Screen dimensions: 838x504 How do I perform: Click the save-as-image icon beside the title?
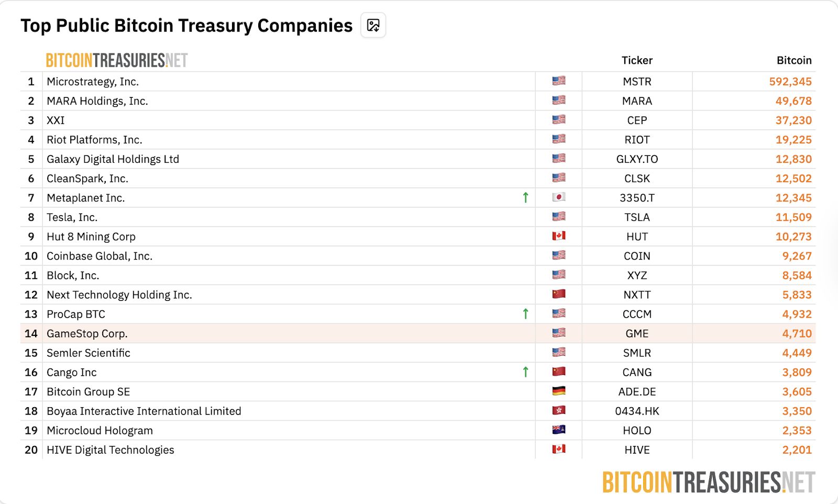[373, 25]
